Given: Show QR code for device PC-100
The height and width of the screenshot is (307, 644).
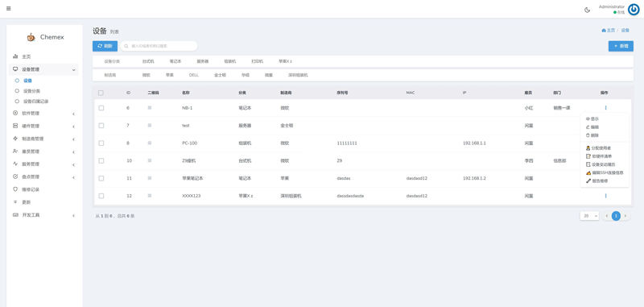Looking at the screenshot, I should point(150,143).
